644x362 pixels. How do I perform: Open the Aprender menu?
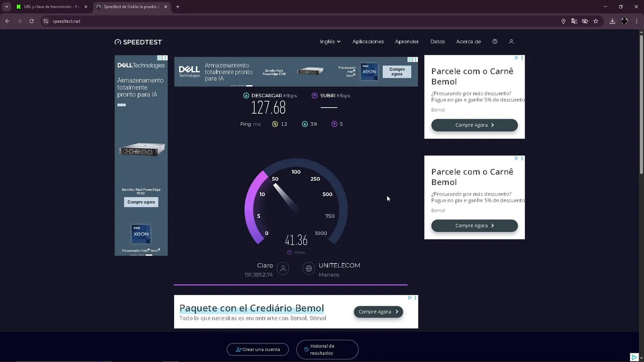(x=407, y=41)
